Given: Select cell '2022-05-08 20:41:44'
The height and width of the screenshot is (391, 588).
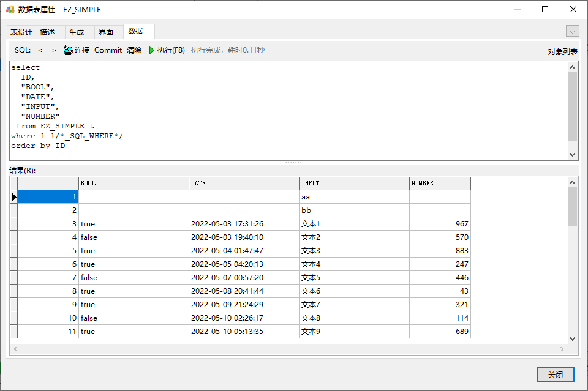Looking at the screenshot, I should (244, 291).
